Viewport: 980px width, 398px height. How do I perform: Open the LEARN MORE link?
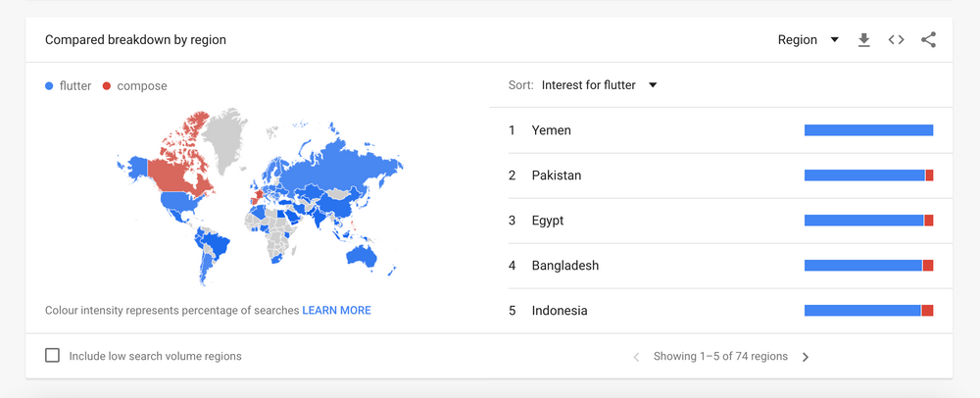click(336, 310)
